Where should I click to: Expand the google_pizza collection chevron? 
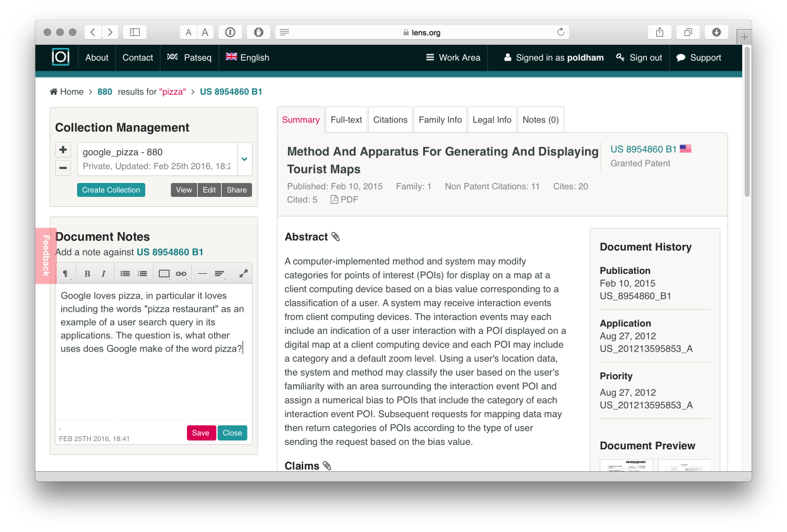click(244, 159)
